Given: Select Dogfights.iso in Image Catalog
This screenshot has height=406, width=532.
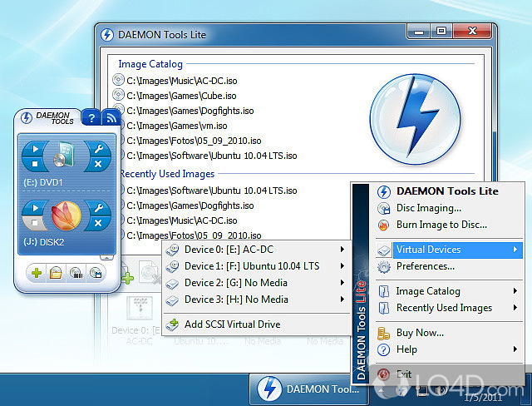Looking at the screenshot, I should 190,111.
